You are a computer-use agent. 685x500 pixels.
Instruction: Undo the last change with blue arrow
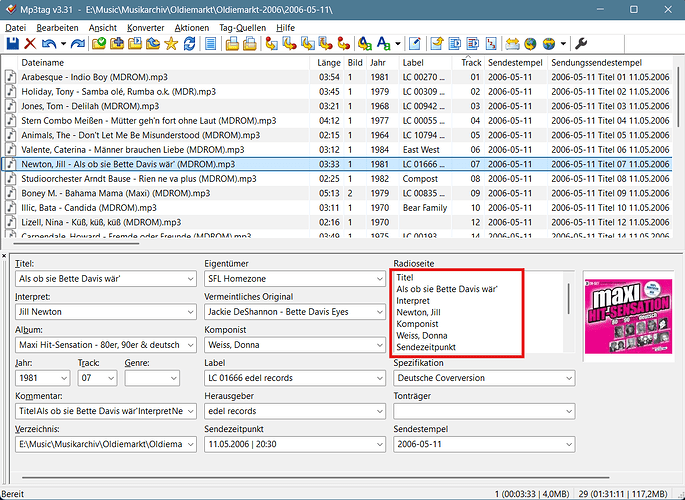pos(48,44)
